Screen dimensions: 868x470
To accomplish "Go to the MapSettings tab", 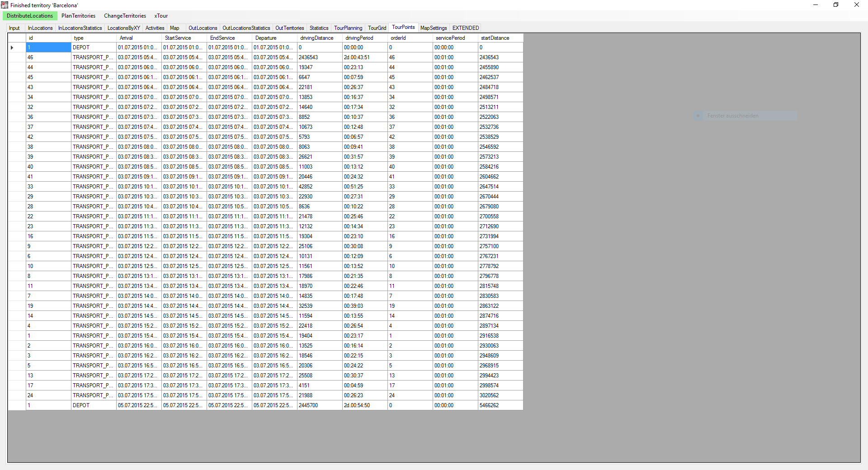I will point(433,28).
